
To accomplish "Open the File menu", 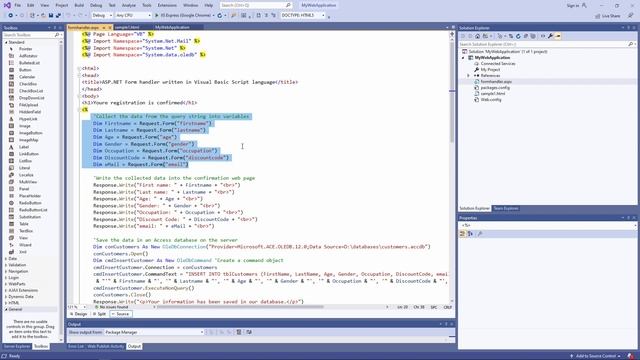I will pos(18,5).
